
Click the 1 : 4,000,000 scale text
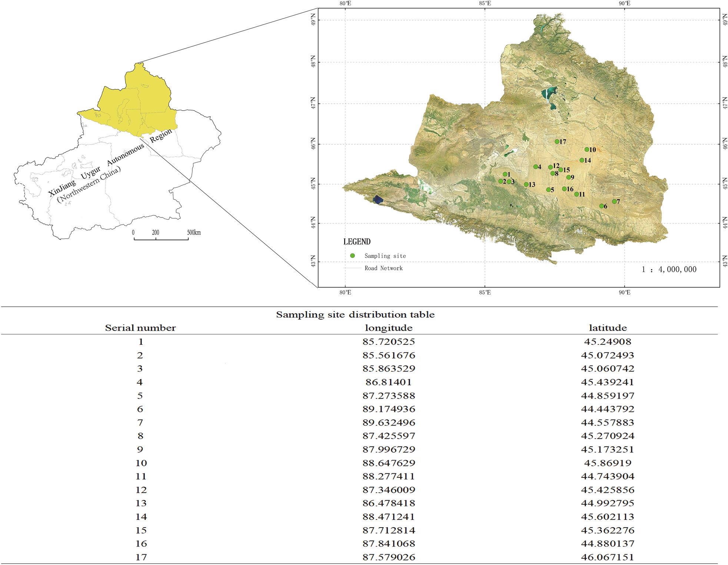coord(669,270)
